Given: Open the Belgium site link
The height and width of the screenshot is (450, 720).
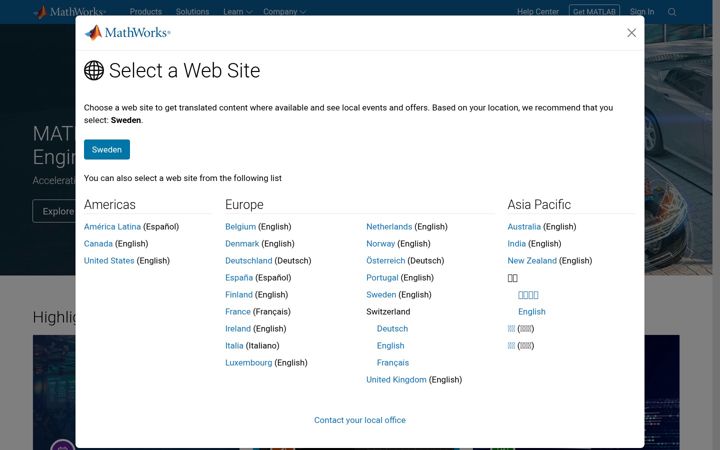Looking at the screenshot, I should (240, 227).
